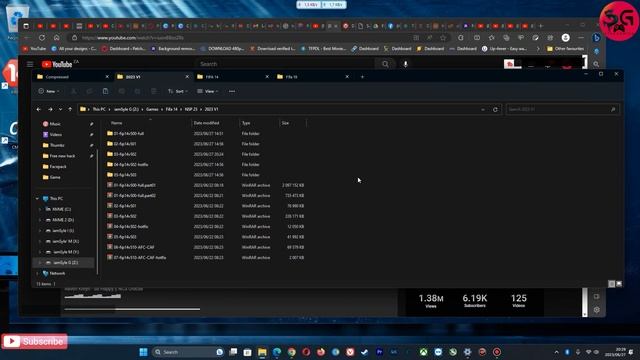Open Google Chrome from the taskbar
This screenshot has height=360, width=640.
291,352
